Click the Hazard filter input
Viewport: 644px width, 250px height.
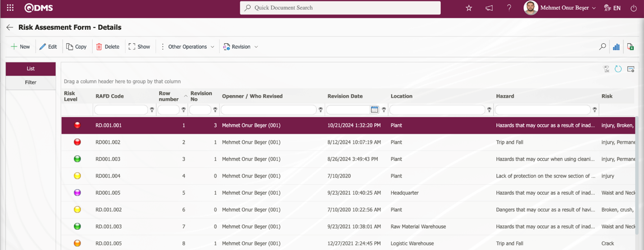click(543, 110)
